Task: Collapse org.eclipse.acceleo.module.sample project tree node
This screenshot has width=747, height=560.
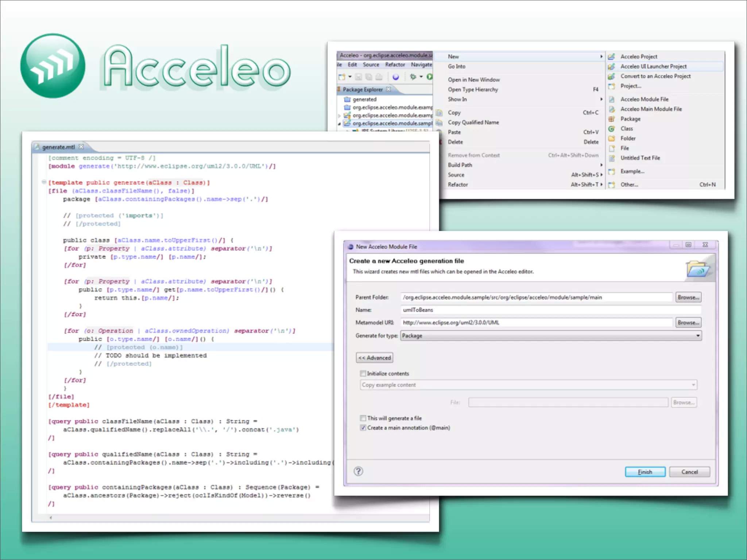Action: (340, 124)
